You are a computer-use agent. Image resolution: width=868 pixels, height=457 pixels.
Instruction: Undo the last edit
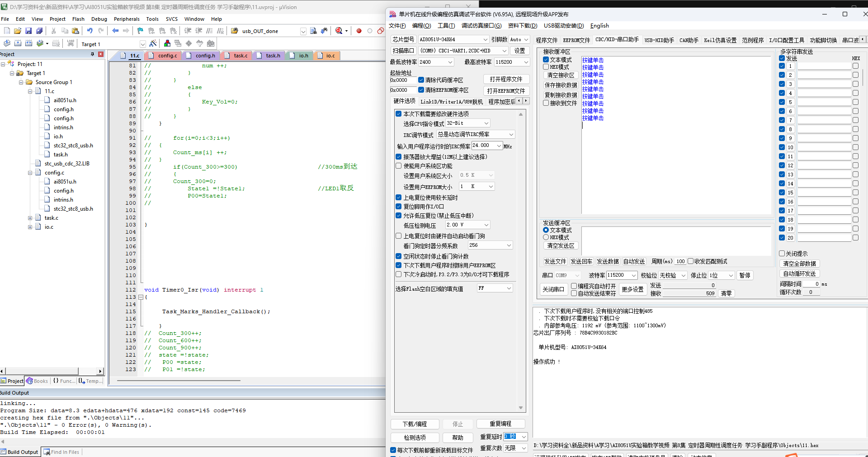[x=90, y=31]
